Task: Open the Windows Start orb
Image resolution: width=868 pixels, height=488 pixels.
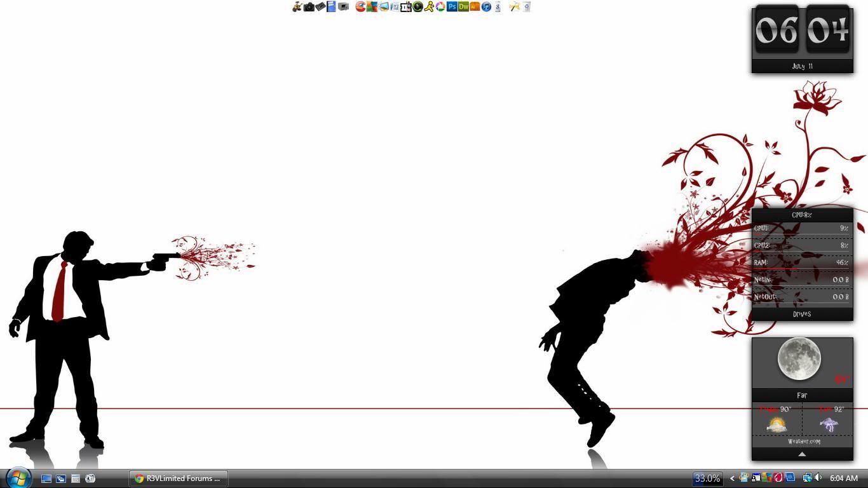Action: (18, 478)
